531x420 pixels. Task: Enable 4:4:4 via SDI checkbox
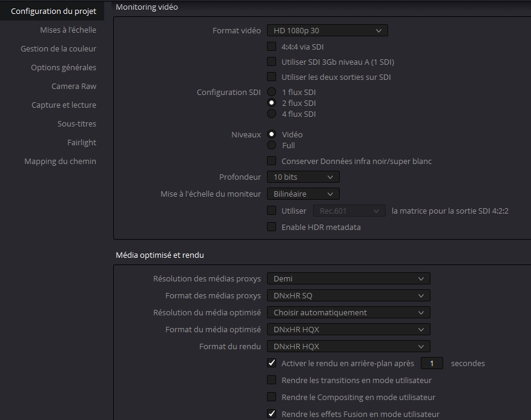pyautogui.click(x=272, y=47)
